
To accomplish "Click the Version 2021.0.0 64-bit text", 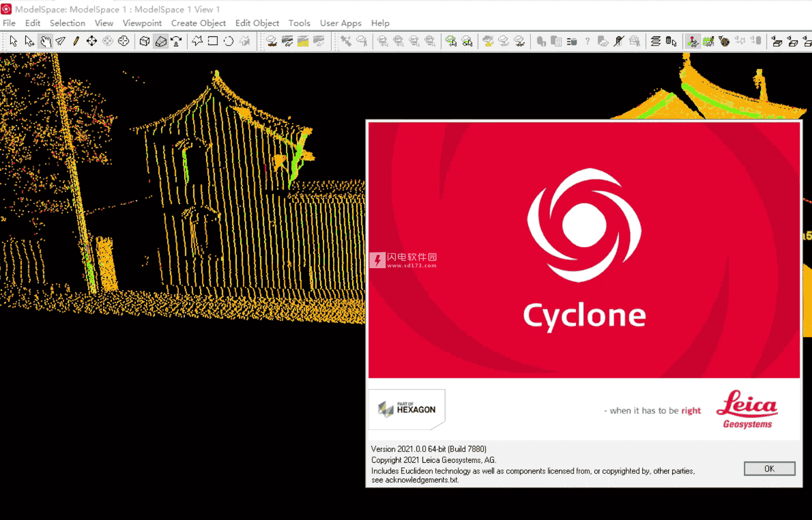I will pyautogui.click(x=429, y=449).
